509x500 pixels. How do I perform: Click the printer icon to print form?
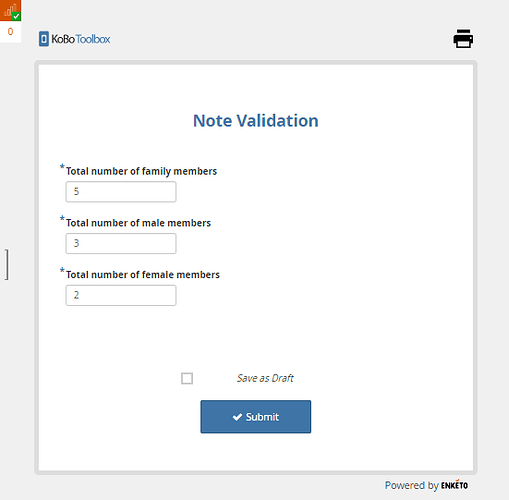point(463,39)
